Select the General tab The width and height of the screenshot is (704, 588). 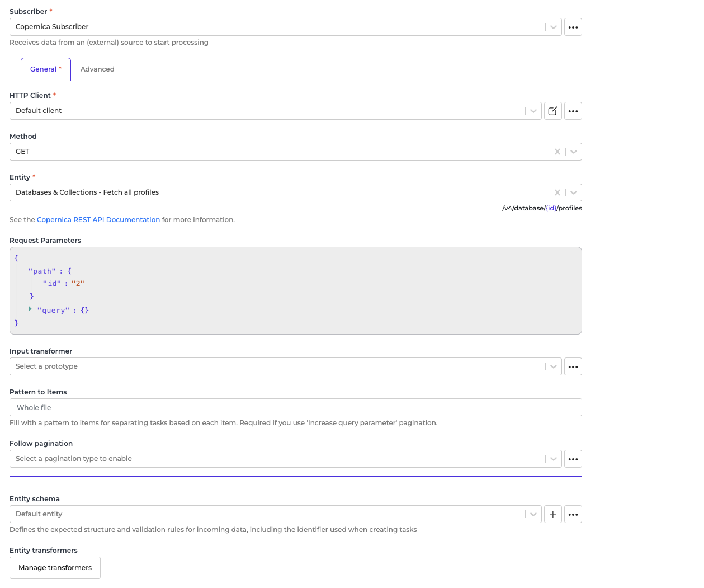[x=45, y=69]
